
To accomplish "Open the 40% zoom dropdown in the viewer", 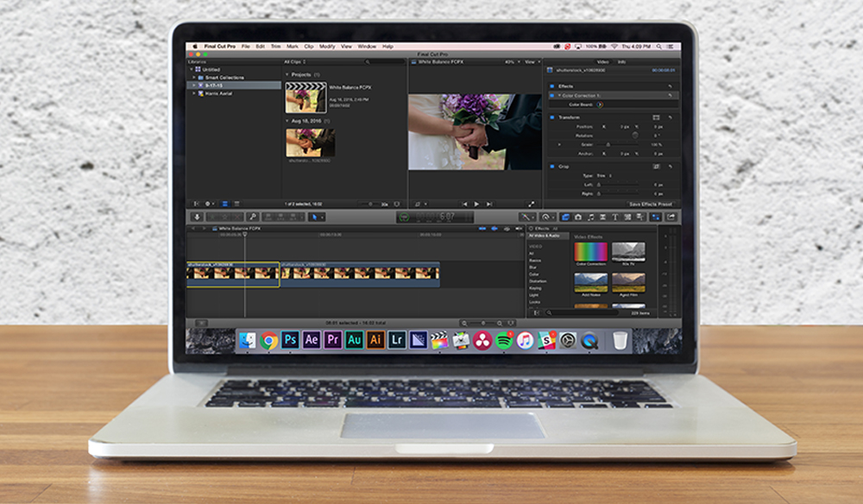I will click(507, 61).
